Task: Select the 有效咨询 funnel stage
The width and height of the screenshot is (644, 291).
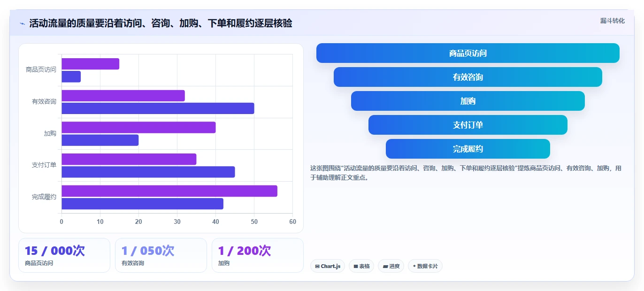Action: pyautogui.click(x=468, y=77)
